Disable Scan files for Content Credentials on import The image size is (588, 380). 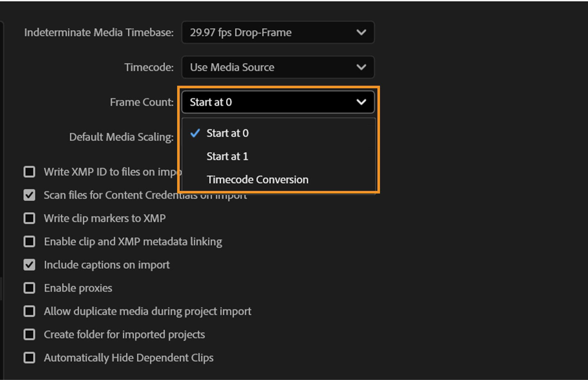29,195
